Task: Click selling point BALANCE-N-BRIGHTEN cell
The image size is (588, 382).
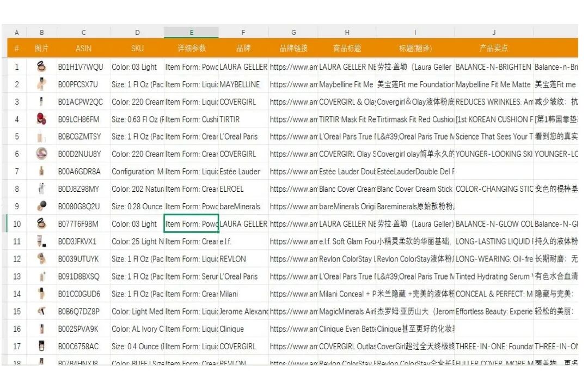Action: pos(494,67)
